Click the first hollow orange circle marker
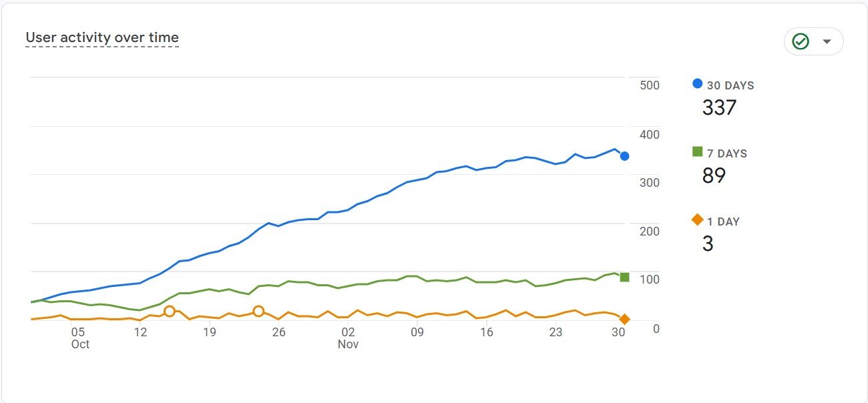868x403 pixels. [x=170, y=310]
